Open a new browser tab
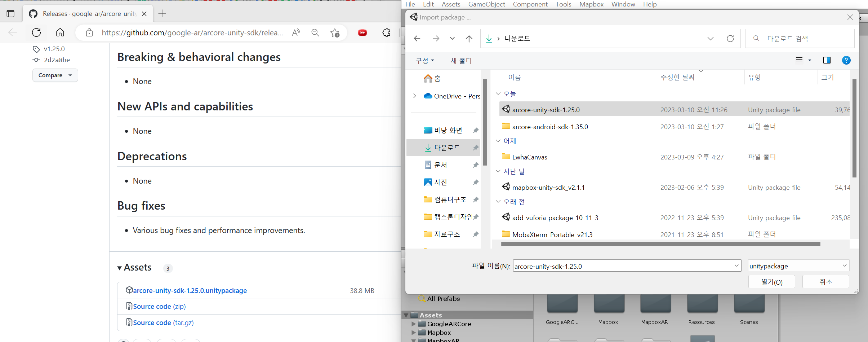868x342 pixels. pos(162,14)
